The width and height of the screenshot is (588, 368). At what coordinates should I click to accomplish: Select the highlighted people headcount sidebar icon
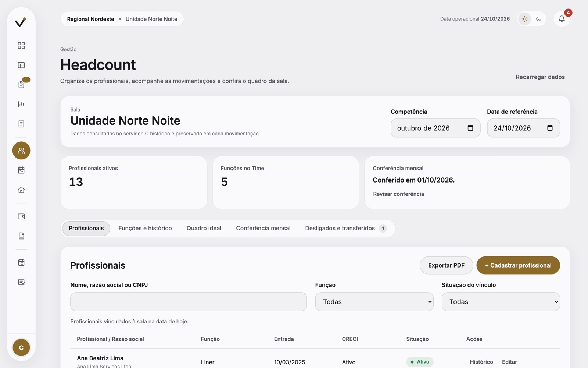[x=21, y=151]
